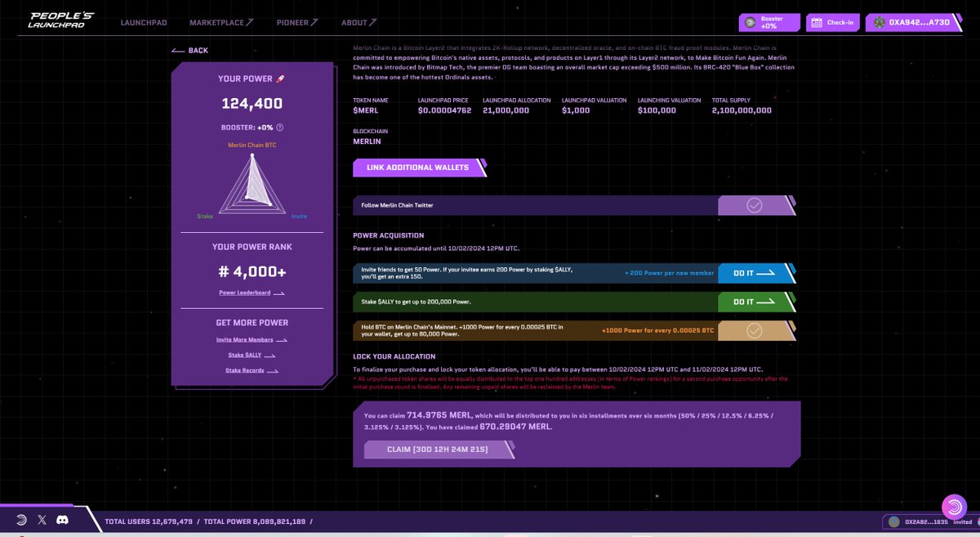Open wallet 0XA942...A73D menu
The width and height of the screenshot is (980, 537).
[912, 22]
